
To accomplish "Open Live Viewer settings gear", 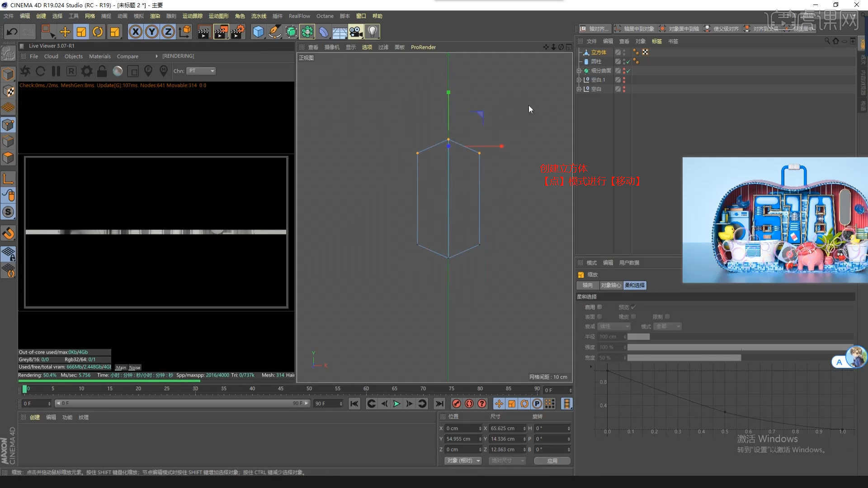I will coord(87,71).
